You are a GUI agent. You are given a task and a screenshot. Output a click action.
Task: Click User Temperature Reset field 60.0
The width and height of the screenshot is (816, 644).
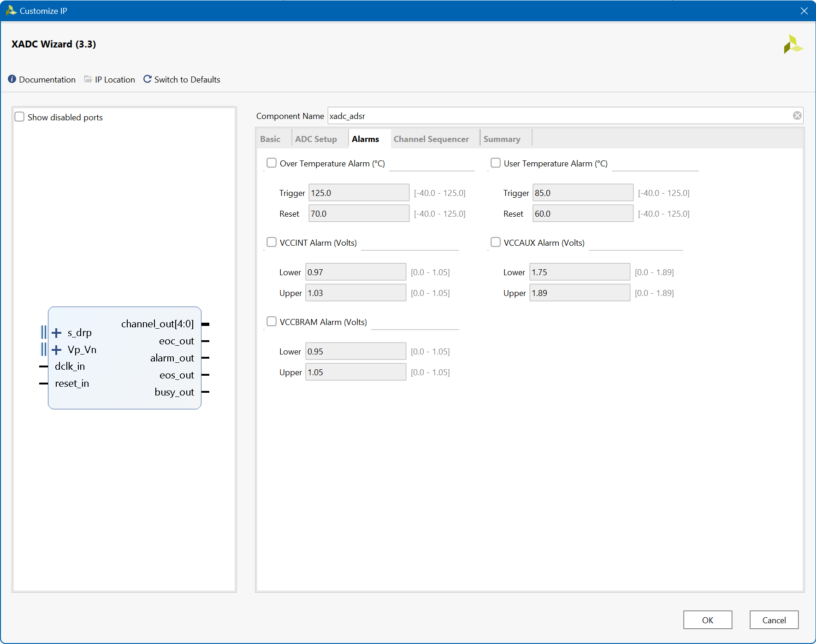pos(583,213)
